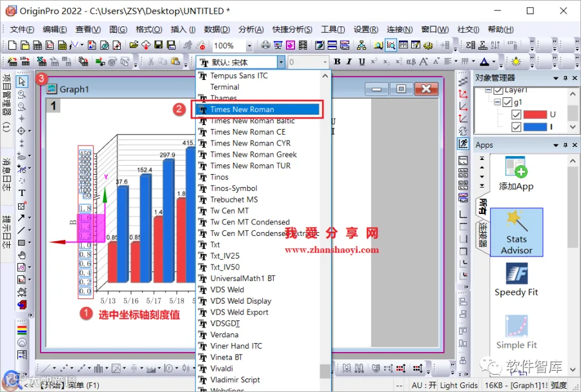Click the blue I plot color swatch
This screenshot has width=581, height=392.
(535, 126)
